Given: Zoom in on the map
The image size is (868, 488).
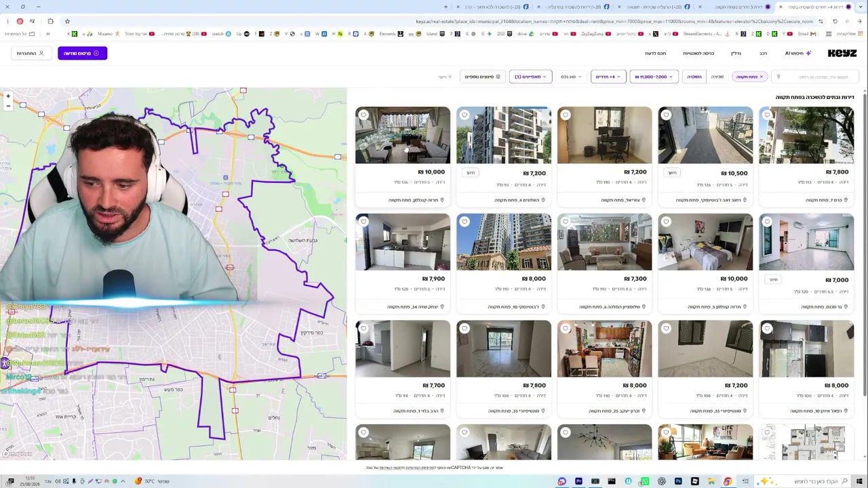Looking at the screenshot, I should (x=8, y=96).
